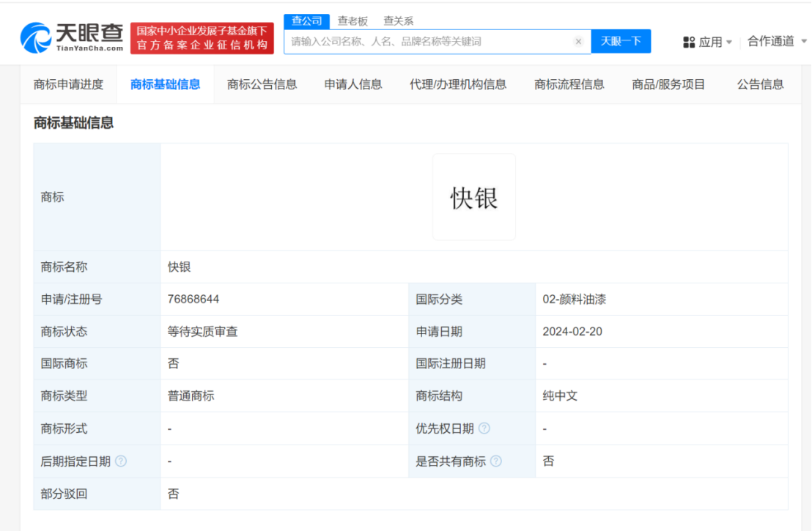Image resolution: width=812 pixels, height=531 pixels.
Task: Click the 天眼一下 search button
Action: [x=621, y=42]
